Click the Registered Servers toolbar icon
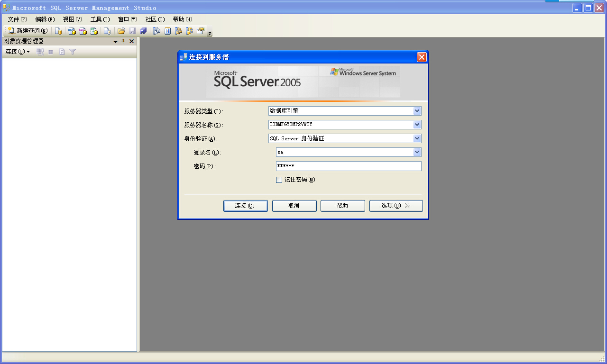This screenshot has width=607, height=364. pos(156,31)
